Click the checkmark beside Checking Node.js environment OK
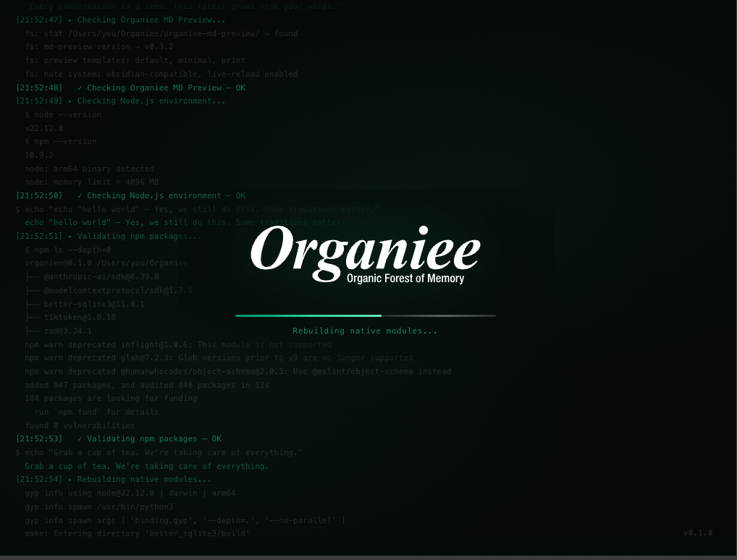Image resolution: width=737 pixels, height=560 pixels. (79, 195)
